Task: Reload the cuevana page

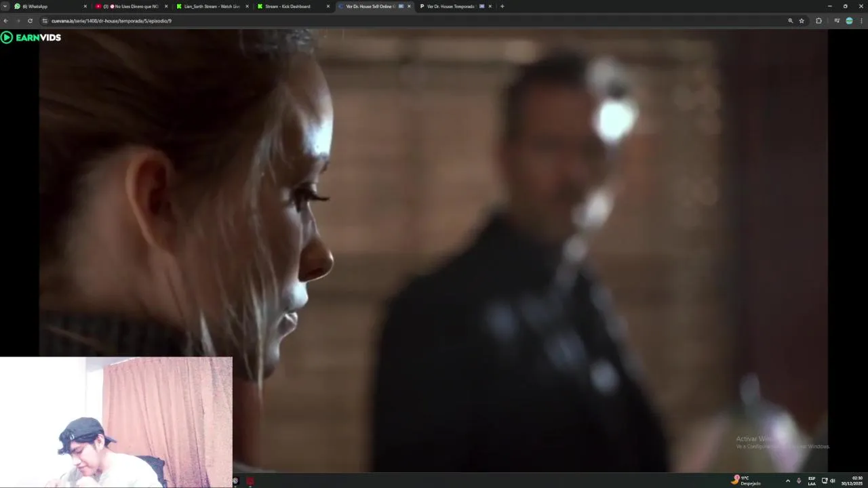Action: click(x=30, y=21)
